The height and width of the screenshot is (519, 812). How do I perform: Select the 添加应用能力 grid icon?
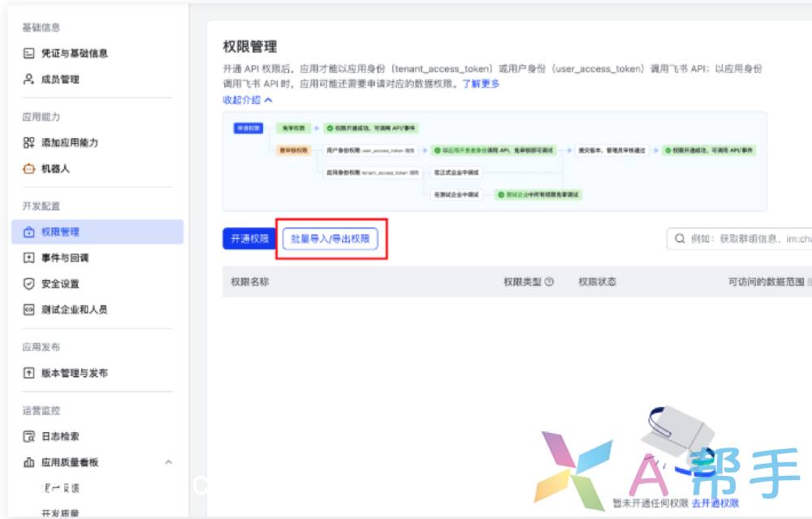[x=28, y=143]
